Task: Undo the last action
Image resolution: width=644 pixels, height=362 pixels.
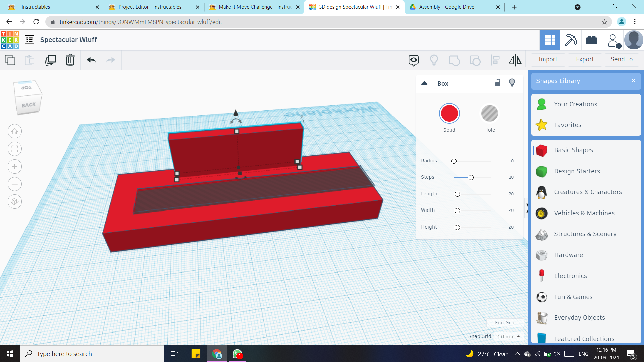Action: (x=91, y=60)
